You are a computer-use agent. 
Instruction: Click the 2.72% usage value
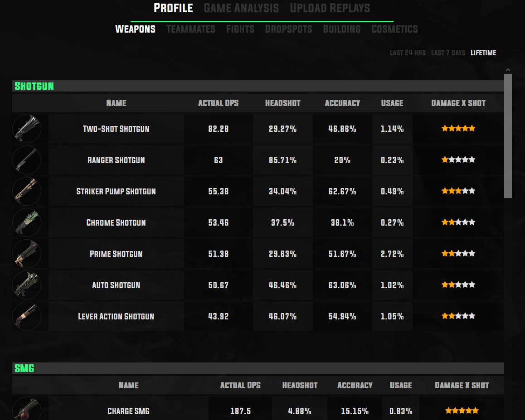click(x=392, y=254)
